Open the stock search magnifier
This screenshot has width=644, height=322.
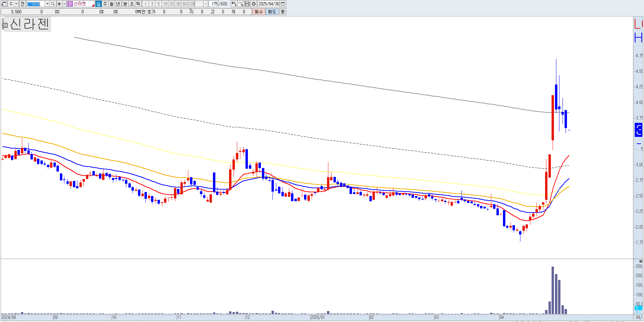(x=53, y=4)
